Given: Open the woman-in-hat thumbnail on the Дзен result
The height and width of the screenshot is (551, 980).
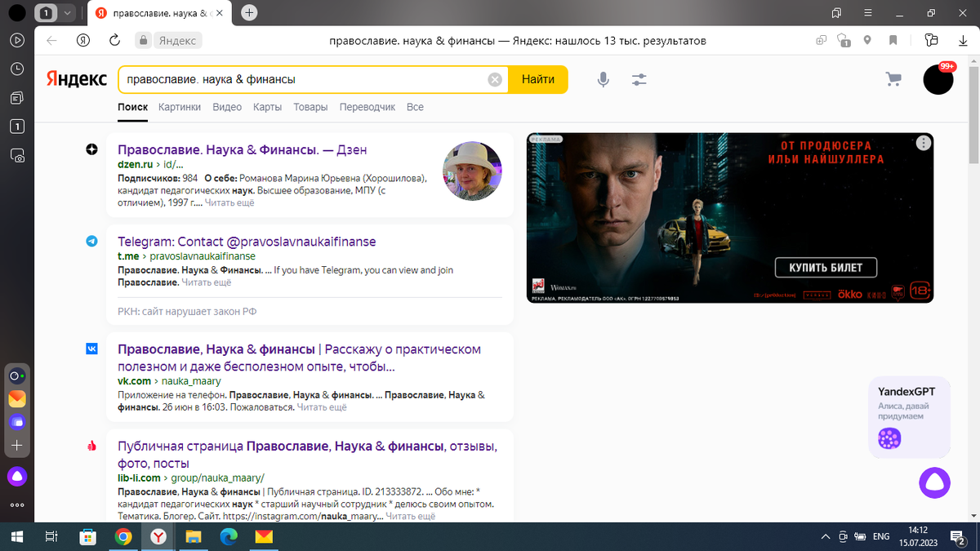Looking at the screenshot, I should (472, 171).
